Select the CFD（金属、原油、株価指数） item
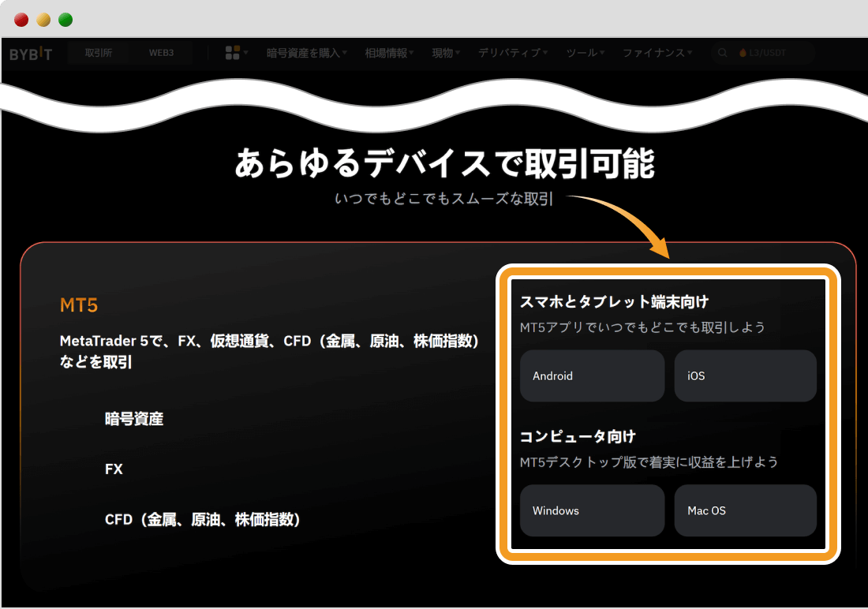 (x=202, y=519)
